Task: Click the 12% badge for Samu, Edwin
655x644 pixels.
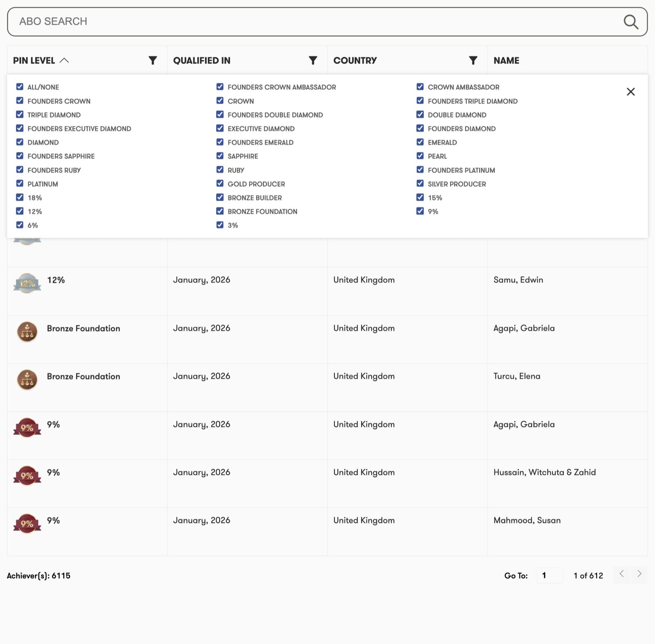Action: click(27, 283)
